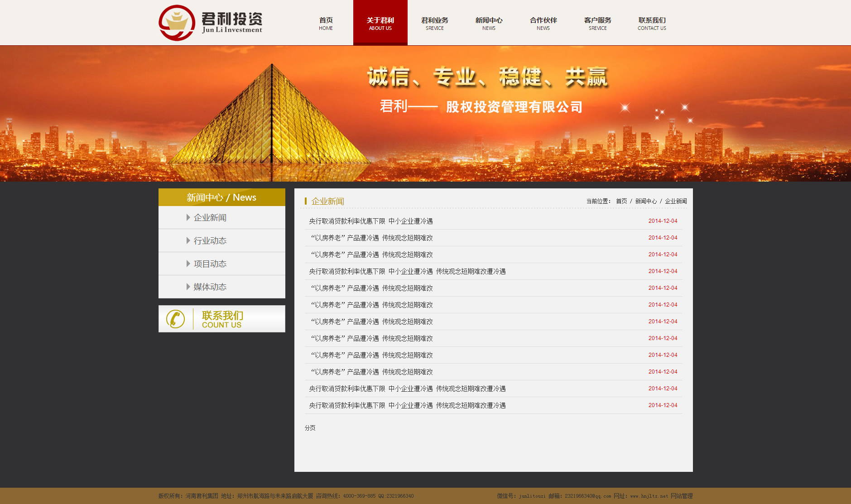Click the arrow icon beside 项目动态
This screenshot has height=504, width=851.
tap(188, 264)
